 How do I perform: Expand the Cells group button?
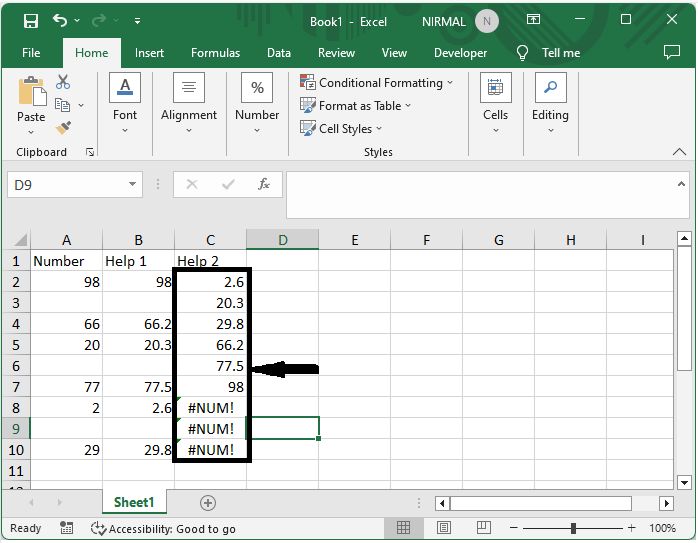tap(495, 104)
